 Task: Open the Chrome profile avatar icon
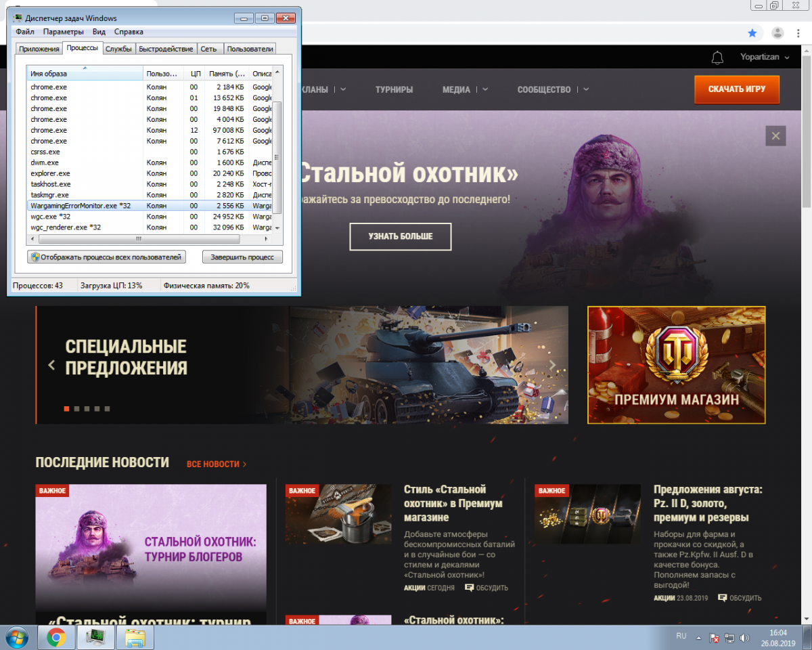click(x=778, y=32)
